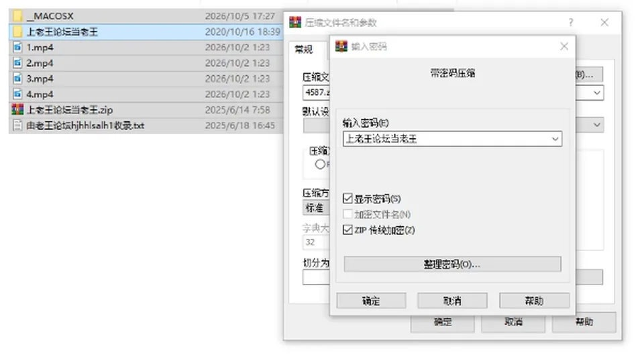Click the archive name field showing 4587

point(316,93)
